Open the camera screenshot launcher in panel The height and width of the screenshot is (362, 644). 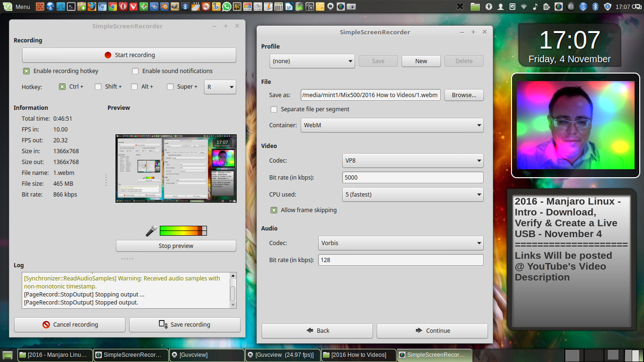tap(351, 7)
